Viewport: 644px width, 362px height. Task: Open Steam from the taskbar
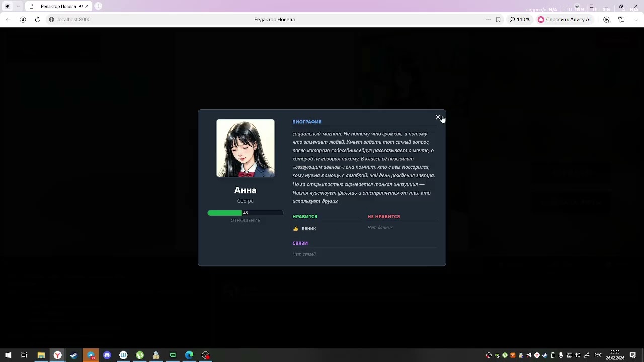[x=74, y=355]
